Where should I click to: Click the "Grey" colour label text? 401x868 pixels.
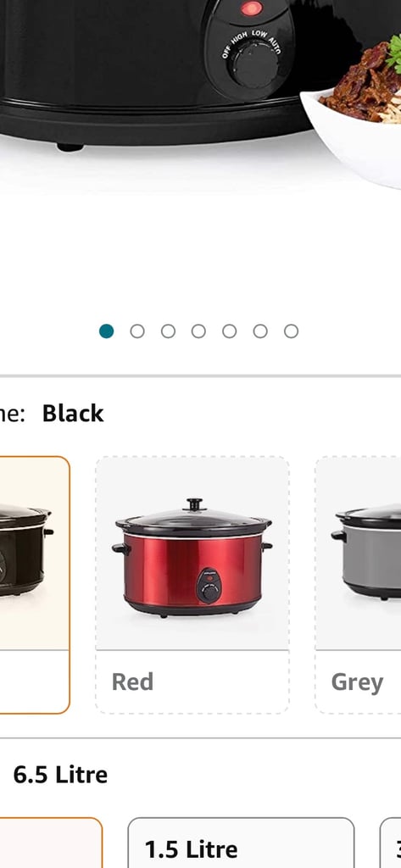click(x=357, y=682)
